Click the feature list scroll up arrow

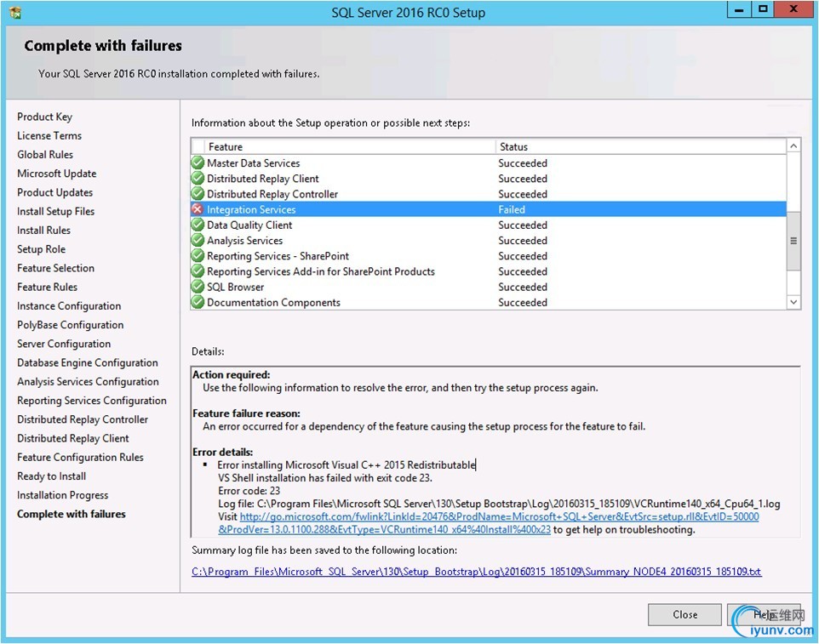point(793,146)
